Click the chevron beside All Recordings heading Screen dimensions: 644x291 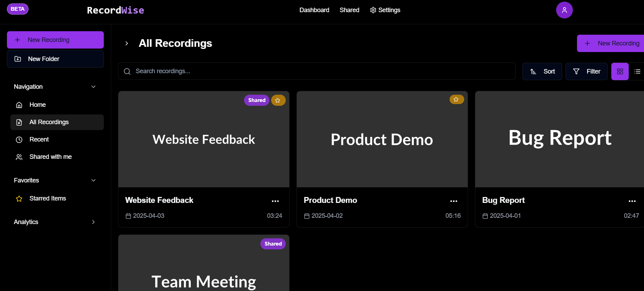[x=127, y=43]
